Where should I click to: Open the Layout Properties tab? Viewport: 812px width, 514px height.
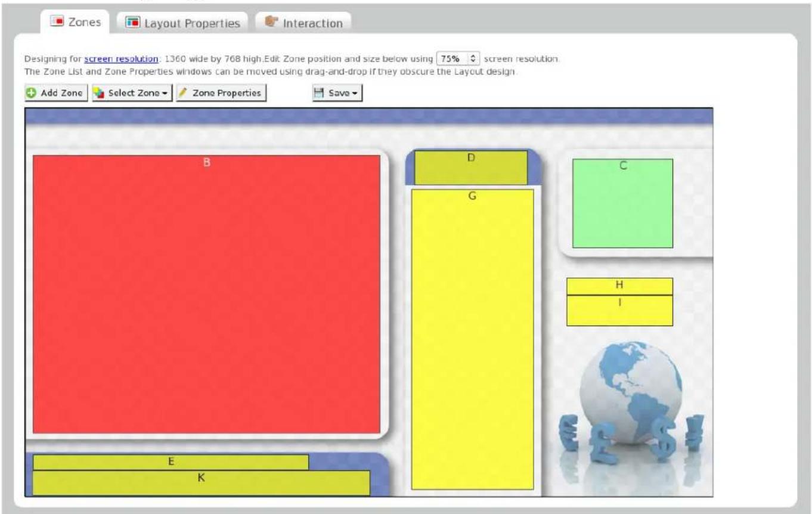click(x=182, y=23)
